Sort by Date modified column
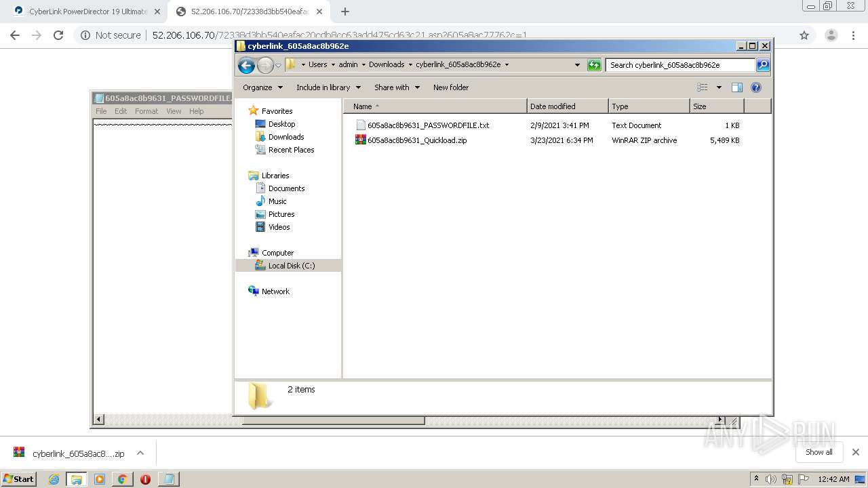Image resolution: width=868 pixels, height=488 pixels. 568,106
